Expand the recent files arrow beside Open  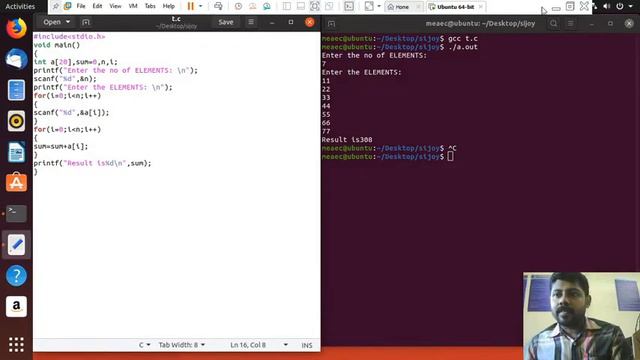tap(68, 22)
